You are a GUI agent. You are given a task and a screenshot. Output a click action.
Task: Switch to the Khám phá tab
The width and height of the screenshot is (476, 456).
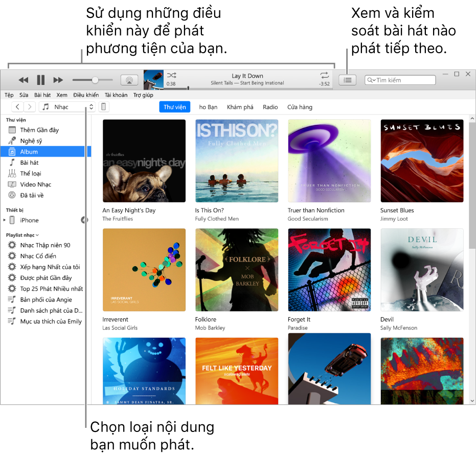[240, 107]
